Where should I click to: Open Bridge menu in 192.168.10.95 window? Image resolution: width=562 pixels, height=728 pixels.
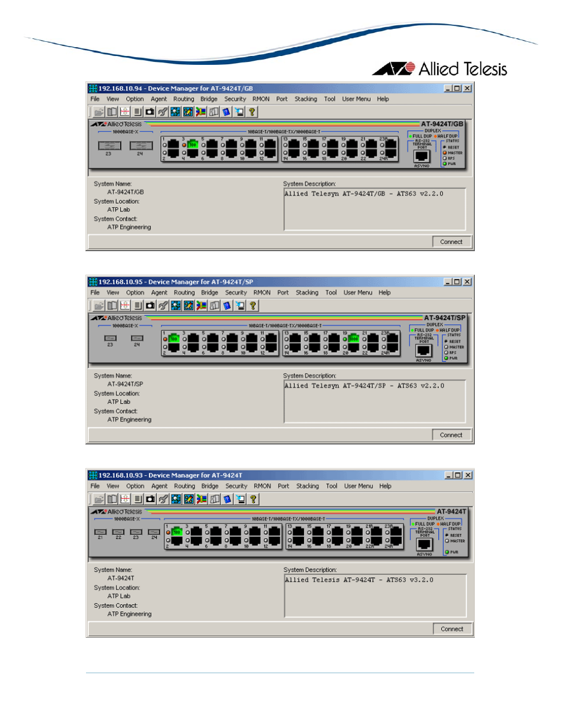(x=210, y=292)
